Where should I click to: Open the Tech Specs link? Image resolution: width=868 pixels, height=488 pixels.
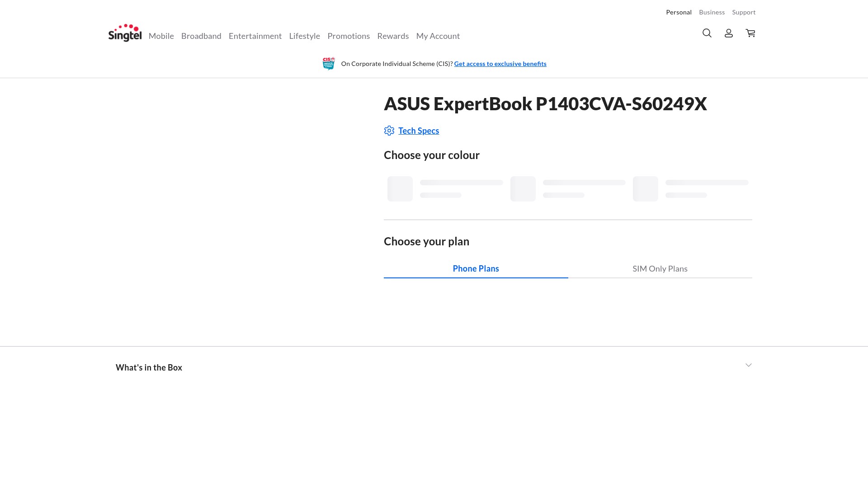419,131
